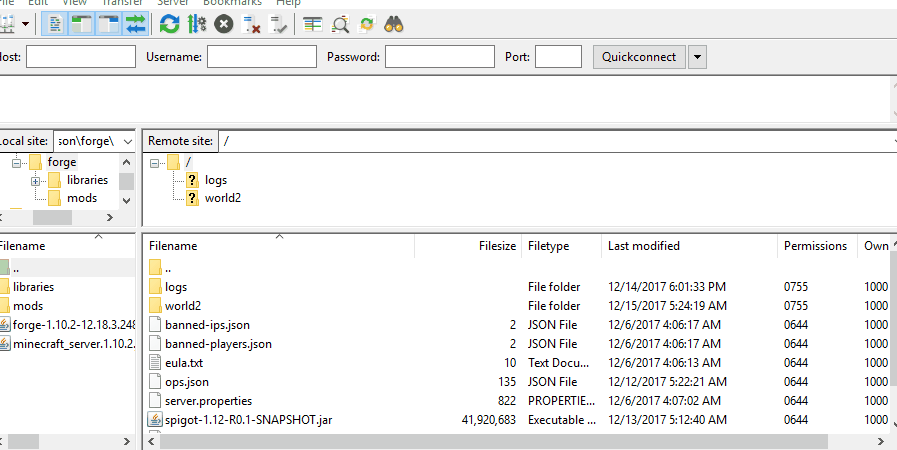Open the Quickconnect history dropdown
The image size is (897, 450).
(697, 57)
